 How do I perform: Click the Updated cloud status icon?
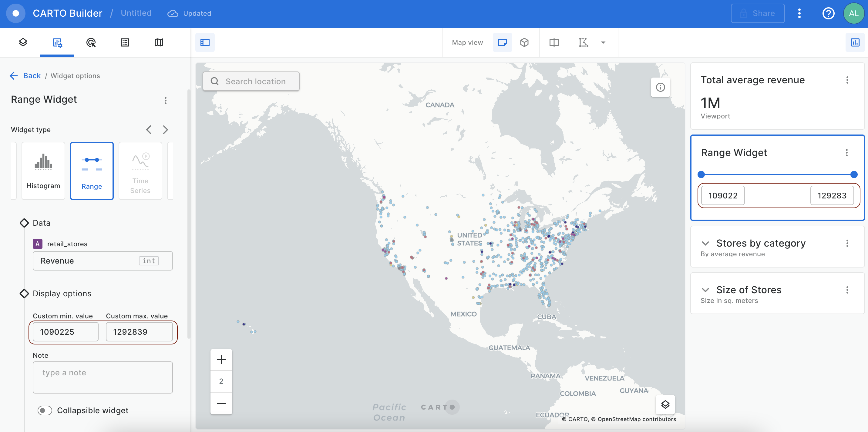pyautogui.click(x=173, y=13)
